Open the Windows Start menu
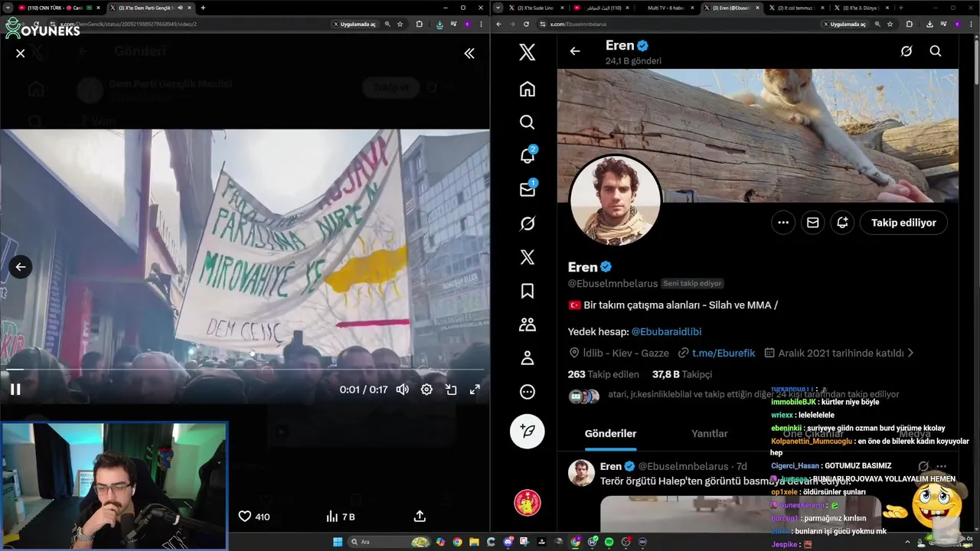Image resolution: width=980 pixels, height=551 pixels. pyautogui.click(x=338, y=542)
